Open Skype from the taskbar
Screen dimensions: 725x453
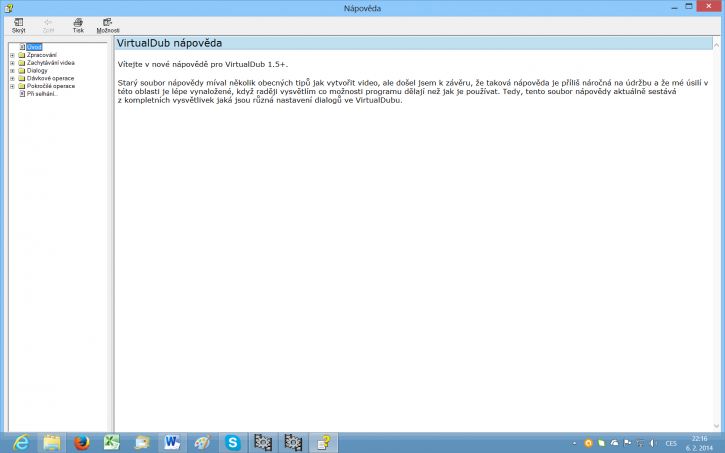pos(233,443)
